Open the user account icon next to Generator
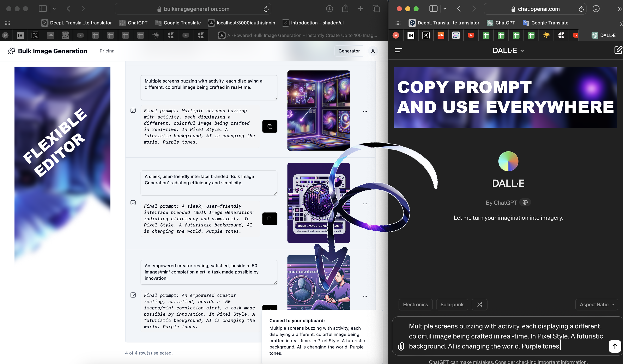 tap(373, 51)
